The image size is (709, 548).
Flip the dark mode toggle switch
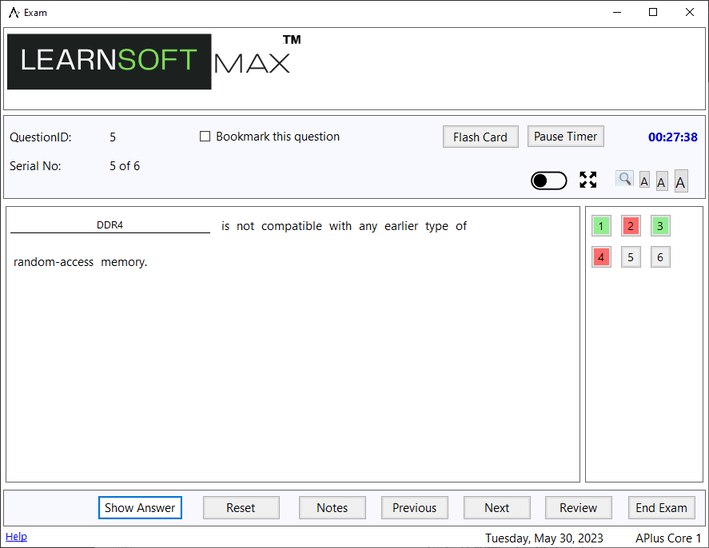(548, 180)
